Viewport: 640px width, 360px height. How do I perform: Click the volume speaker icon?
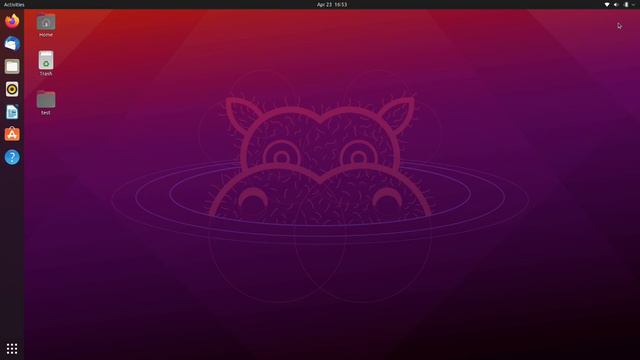point(616,4)
